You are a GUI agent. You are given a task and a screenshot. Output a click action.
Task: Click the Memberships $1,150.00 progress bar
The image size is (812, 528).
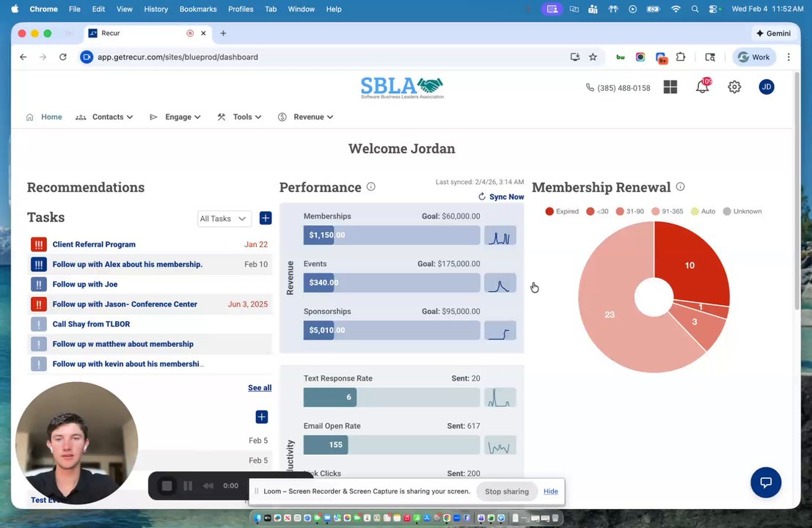coord(392,235)
